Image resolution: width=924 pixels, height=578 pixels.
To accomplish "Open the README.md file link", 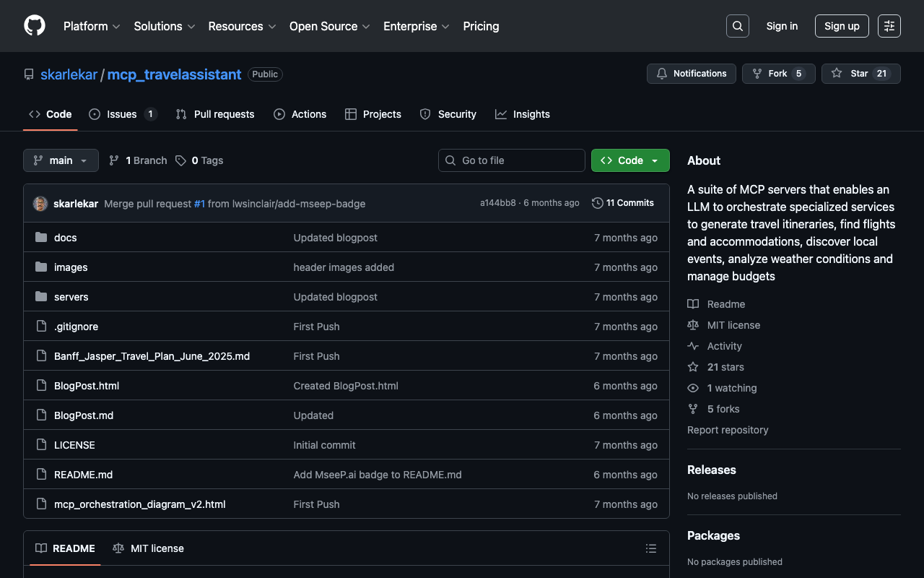I will click(x=83, y=475).
